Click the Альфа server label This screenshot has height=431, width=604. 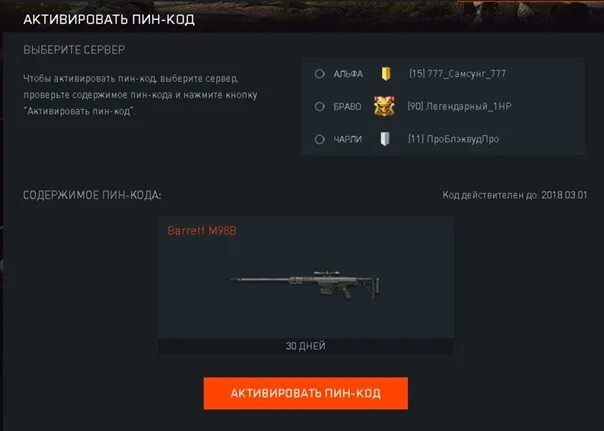348,74
